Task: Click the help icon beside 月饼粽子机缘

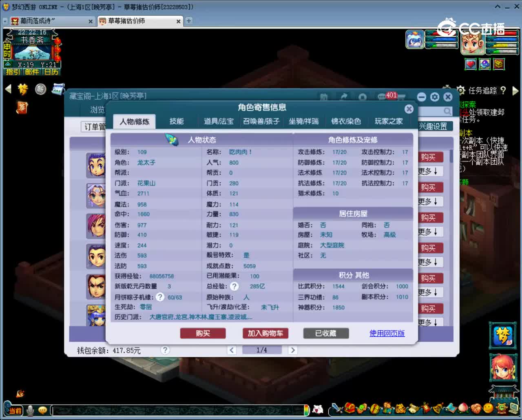Action: tap(160, 297)
